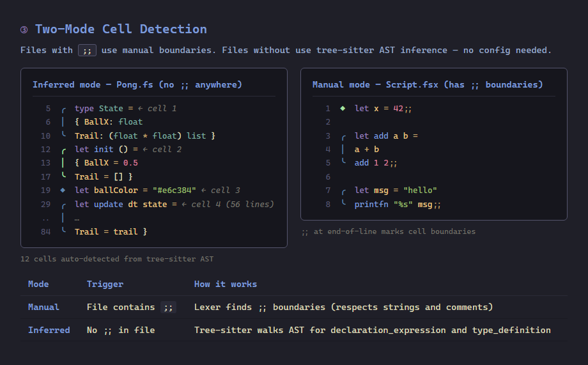Click the 'Tree-sitter walks AST' description cell

[373, 330]
